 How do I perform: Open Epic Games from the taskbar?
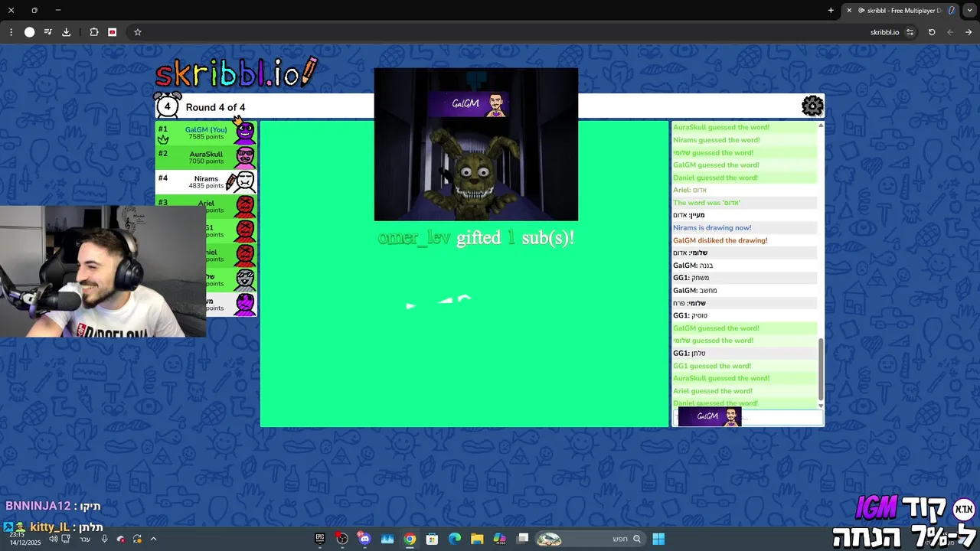[320, 539]
